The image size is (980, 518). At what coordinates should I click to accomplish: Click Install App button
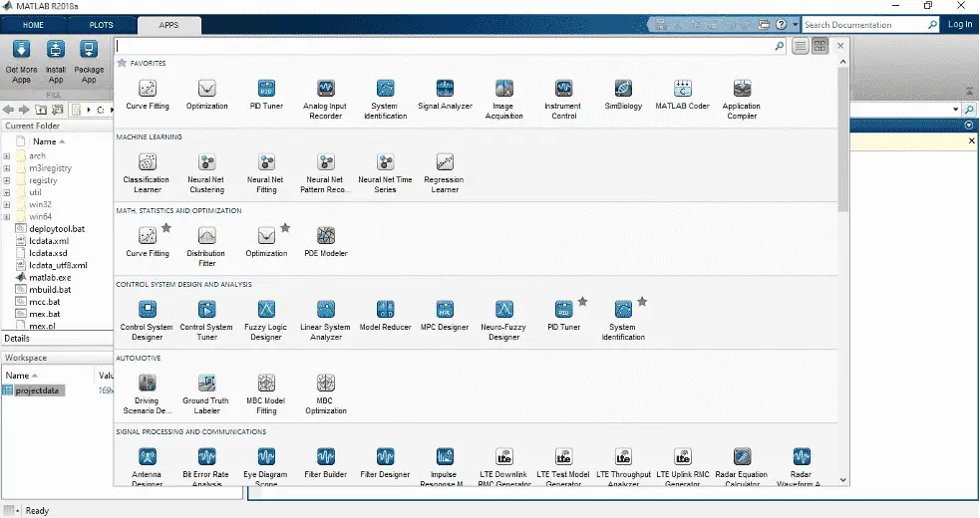[56, 62]
